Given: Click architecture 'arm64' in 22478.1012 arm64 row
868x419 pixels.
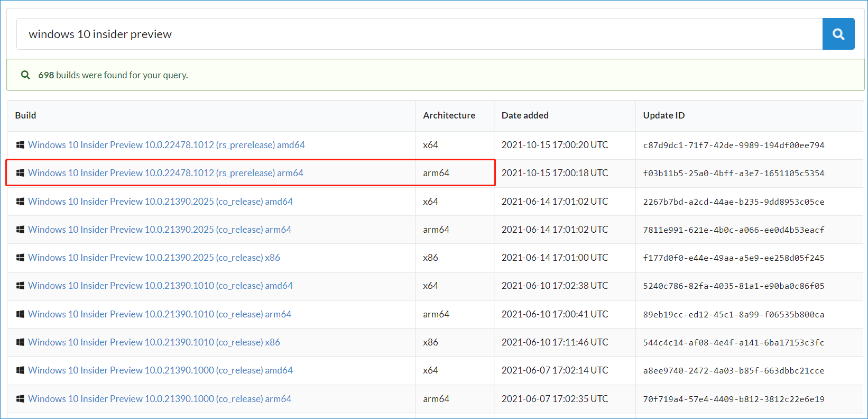Looking at the screenshot, I should click(x=436, y=173).
